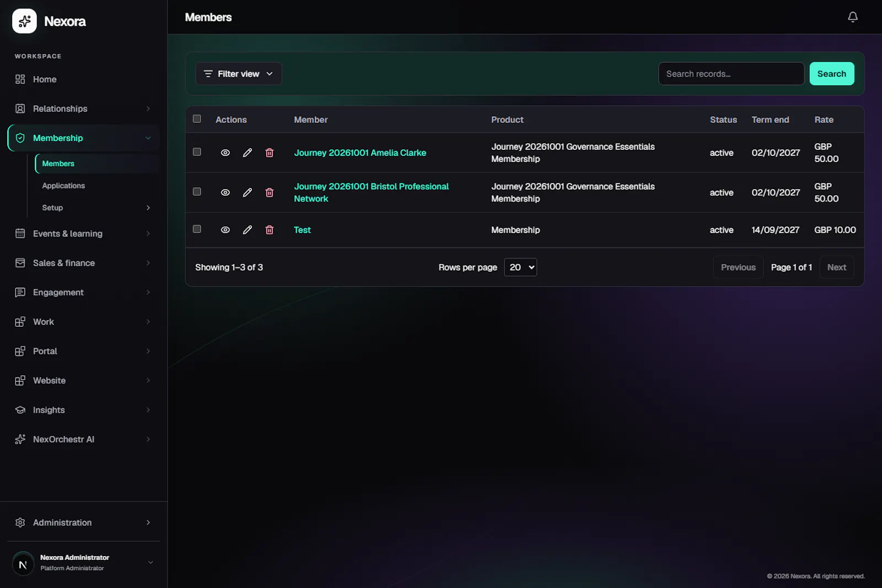Click the Events & learning calendar icon
This screenshot has width=882, height=588.
20,234
